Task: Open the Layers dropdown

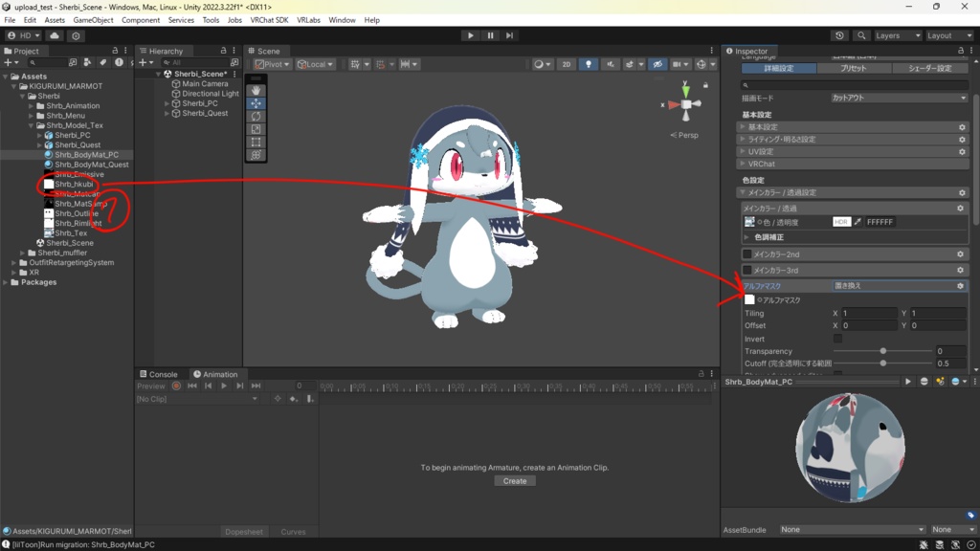Action: (x=898, y=35)
